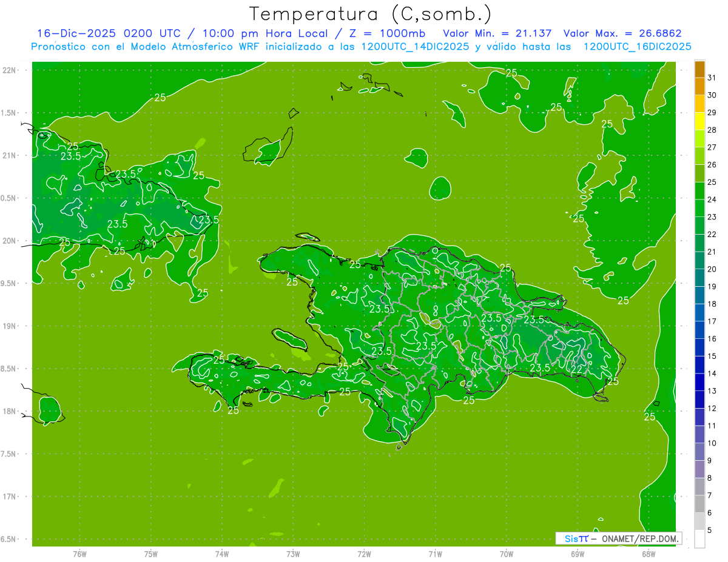Pick the amber swatch between legend 29 and 30
Viewport: 728px width, 562px height.
[x=699, y=104]
